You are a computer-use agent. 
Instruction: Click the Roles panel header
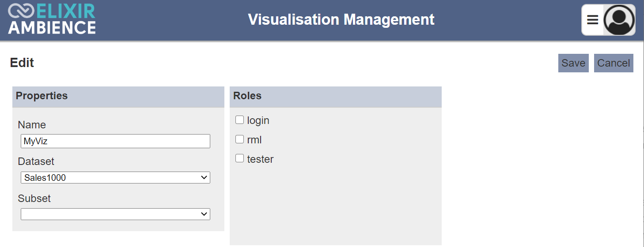pyautogui.click(x=336, y=97)
